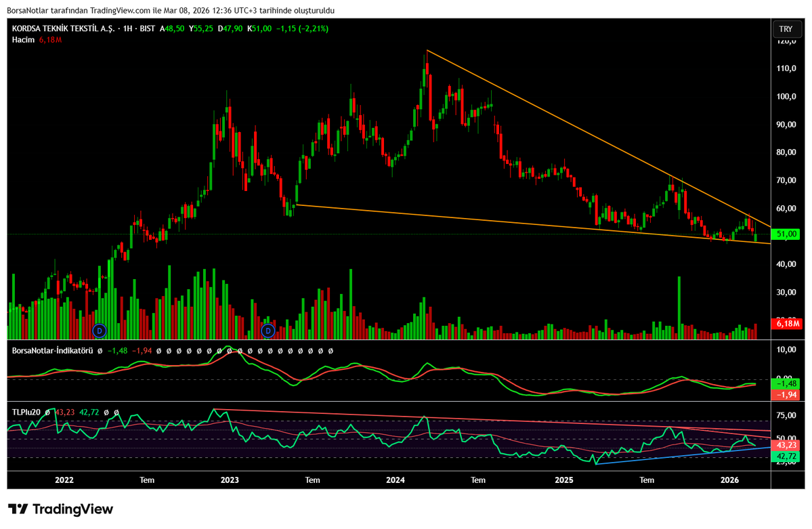Click the TLPlu20 indicator label
This screenshot has width=812, height=529.
(26, 412)
